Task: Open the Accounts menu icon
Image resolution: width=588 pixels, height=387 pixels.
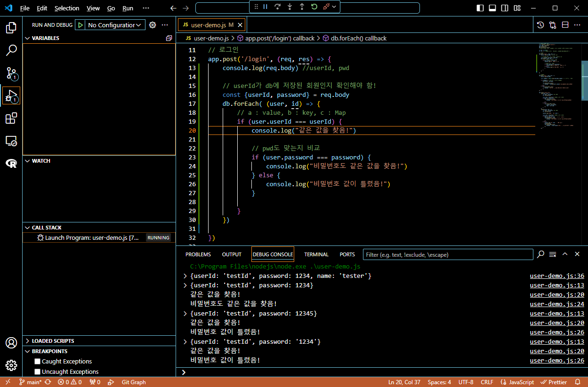Action: [11, 343]
